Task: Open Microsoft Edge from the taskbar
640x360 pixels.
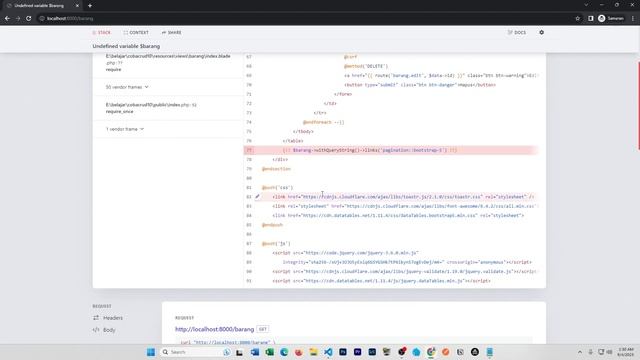Action: pos(284,352)
